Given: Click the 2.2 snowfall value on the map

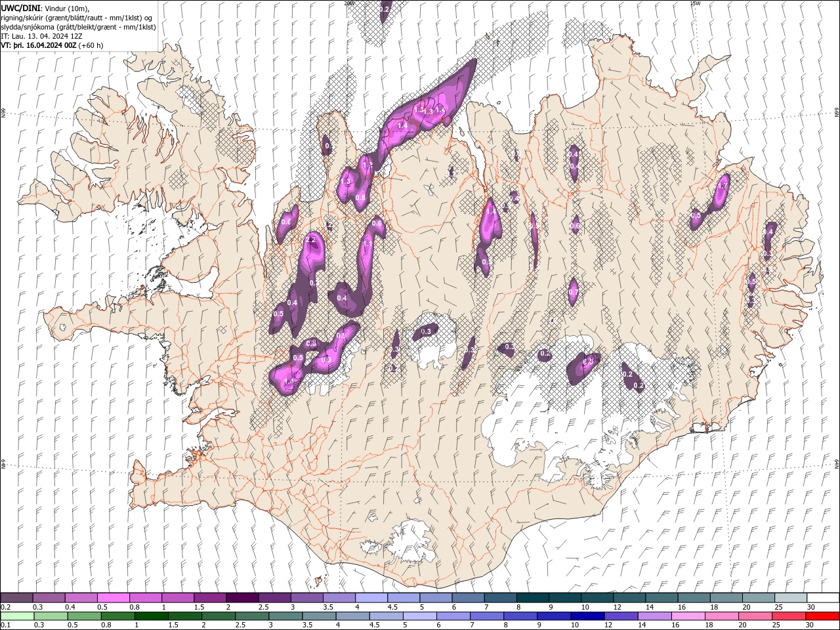Looking at the screenshot, I should (311, 240).
